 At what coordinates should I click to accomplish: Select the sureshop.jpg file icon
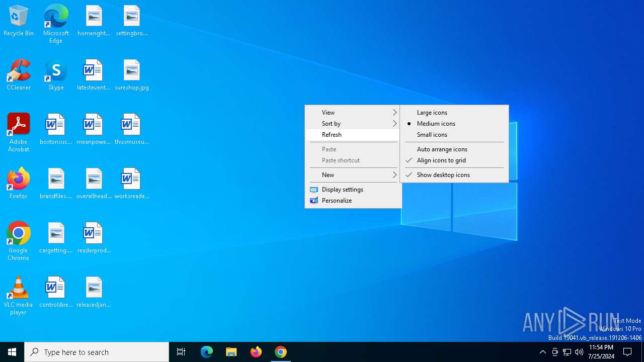131,75
